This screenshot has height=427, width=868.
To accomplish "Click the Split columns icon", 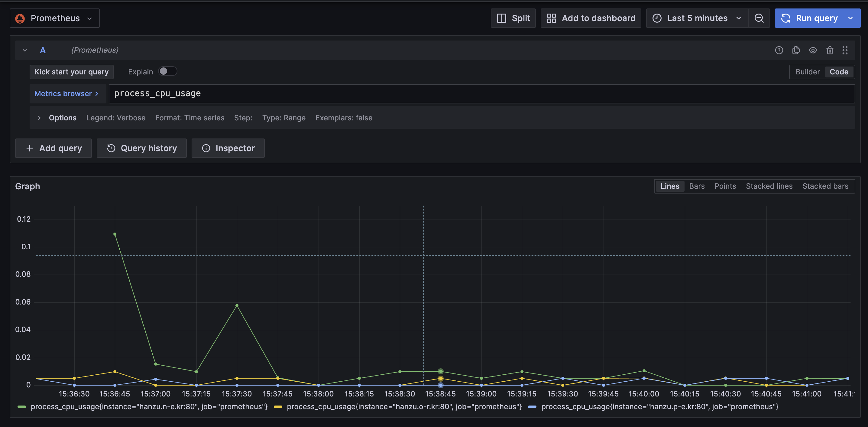I will 502,18.
